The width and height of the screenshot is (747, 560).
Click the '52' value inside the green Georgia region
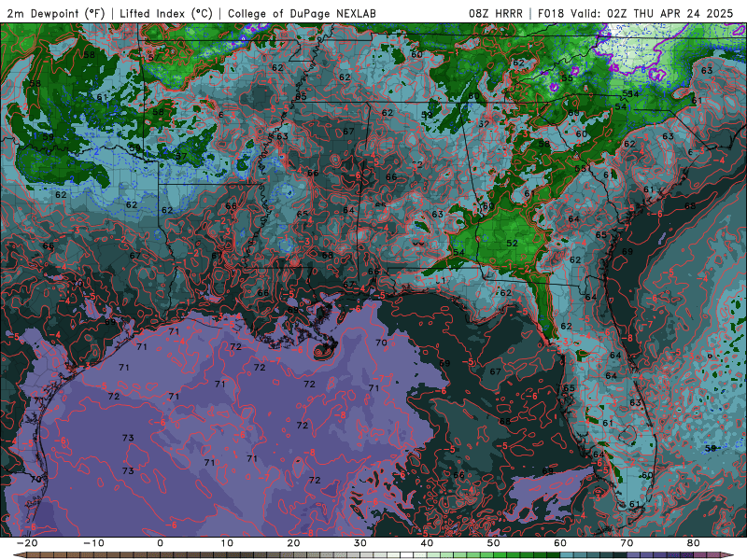point(512,243)
